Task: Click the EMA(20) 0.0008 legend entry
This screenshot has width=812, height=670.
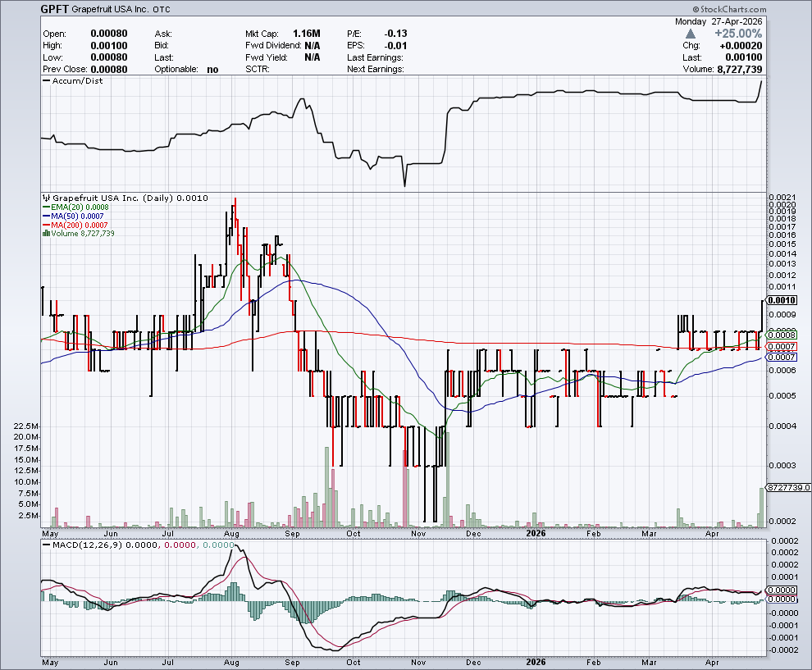Action: [75, 207]
